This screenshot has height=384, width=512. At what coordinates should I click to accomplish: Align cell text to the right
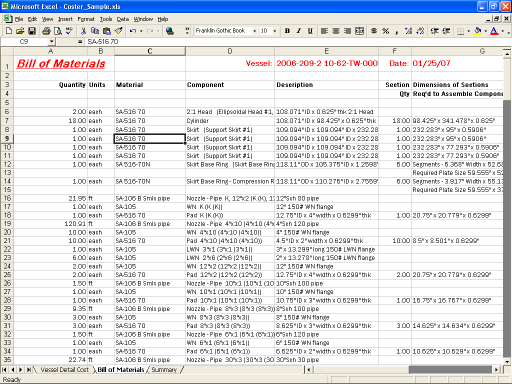click(347, 31)
